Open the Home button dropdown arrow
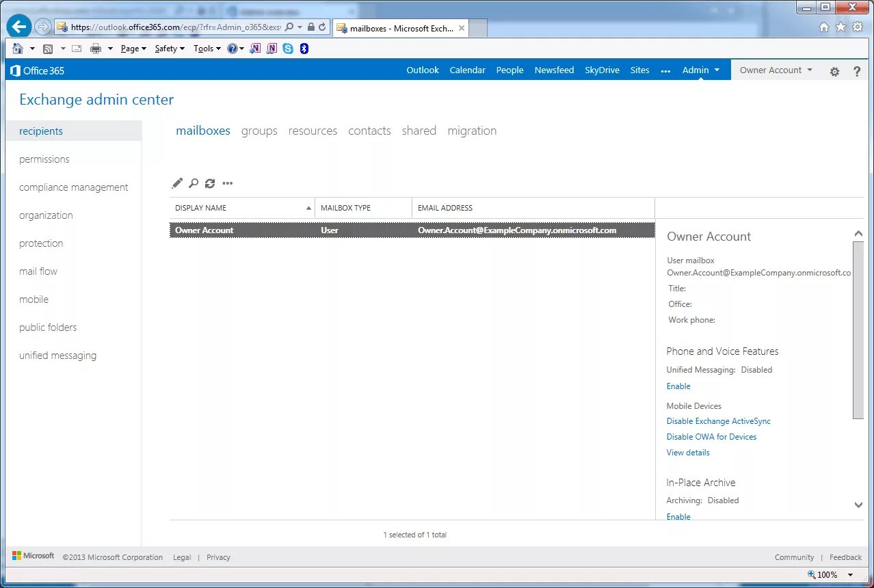The image size is (874, 588). click(32, 49)
